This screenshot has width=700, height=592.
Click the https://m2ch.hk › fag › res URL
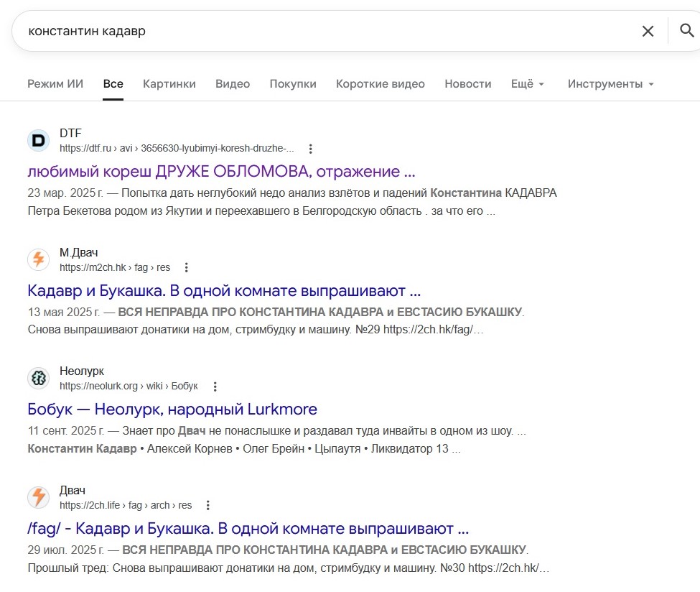(115, 268)
